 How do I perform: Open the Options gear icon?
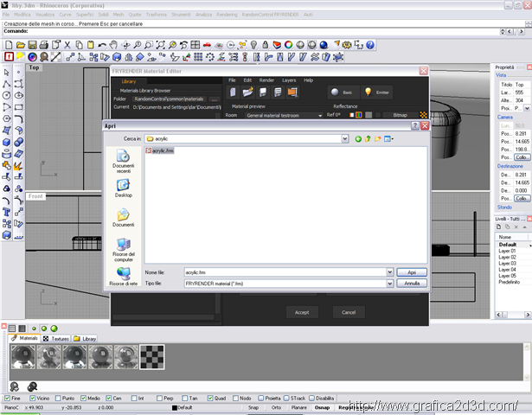point(347,45)
